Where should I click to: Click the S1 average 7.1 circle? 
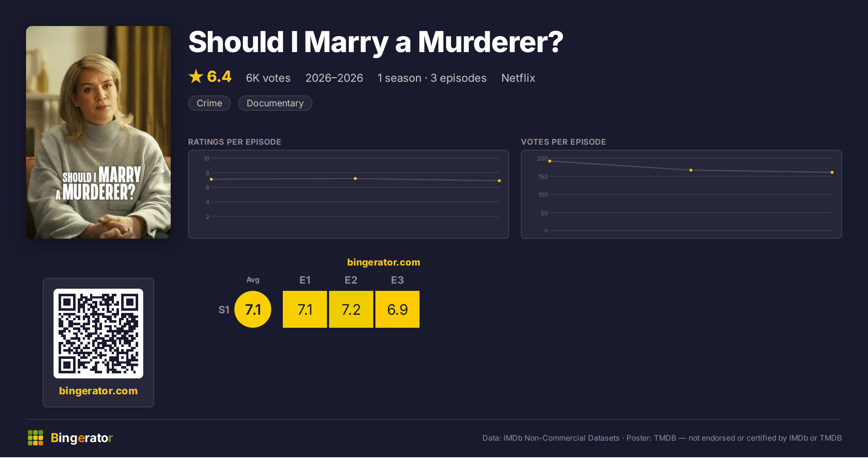click(253, 309)
